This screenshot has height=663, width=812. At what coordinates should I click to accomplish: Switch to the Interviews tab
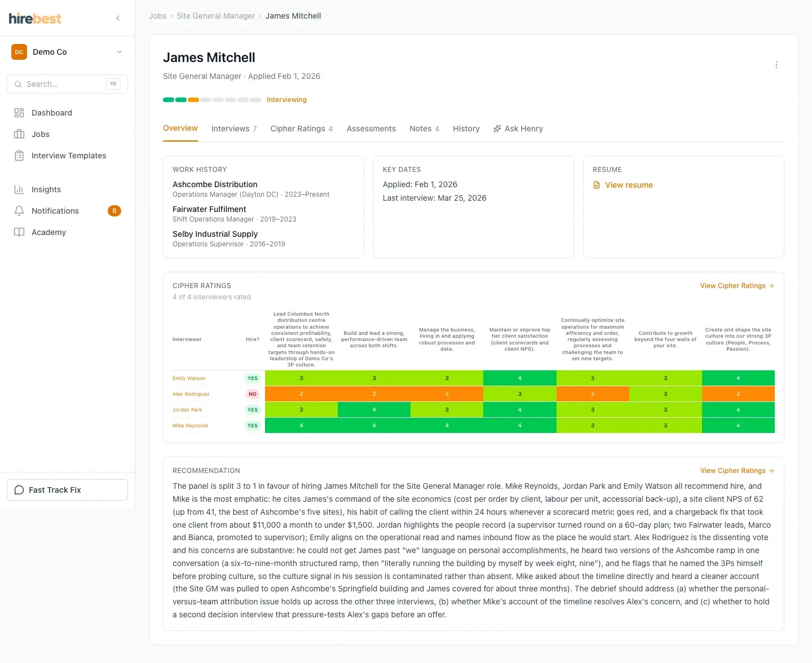234,129
